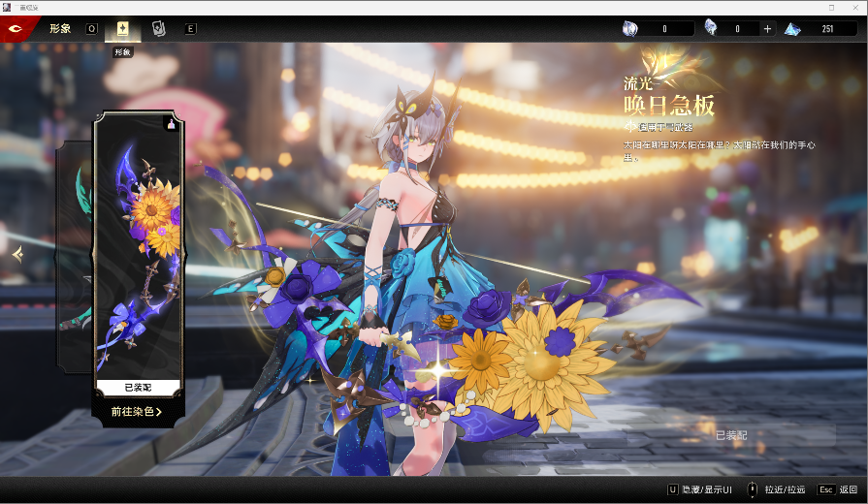Click Esc 返回 to go back
The width and height of the screenshot is (868, 504).
(x=838, y=489)
